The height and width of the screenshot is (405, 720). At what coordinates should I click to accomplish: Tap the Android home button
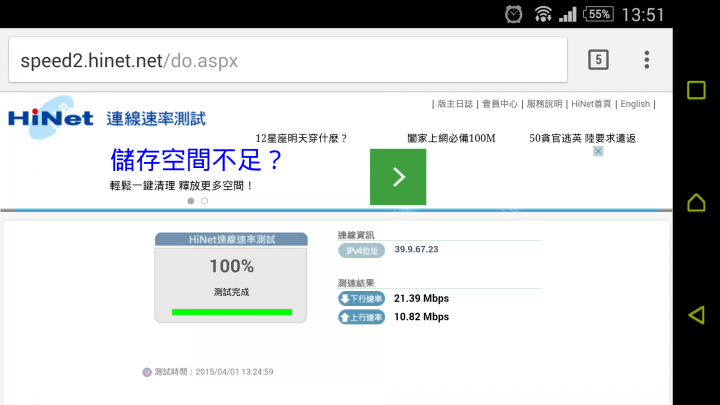[x=696, y=202]
